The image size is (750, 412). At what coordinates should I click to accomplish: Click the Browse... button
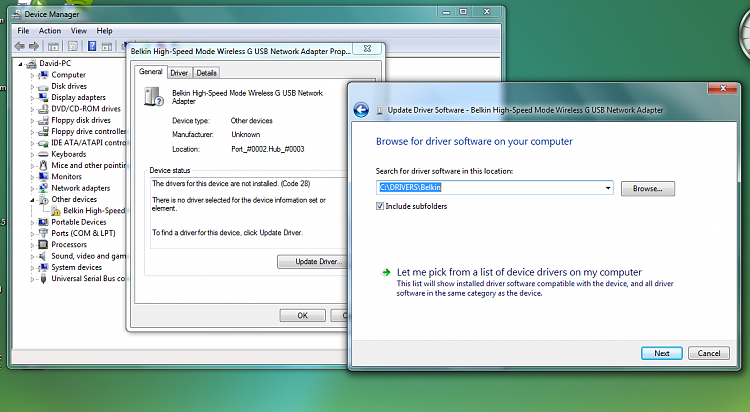click(x=648, y=189)
